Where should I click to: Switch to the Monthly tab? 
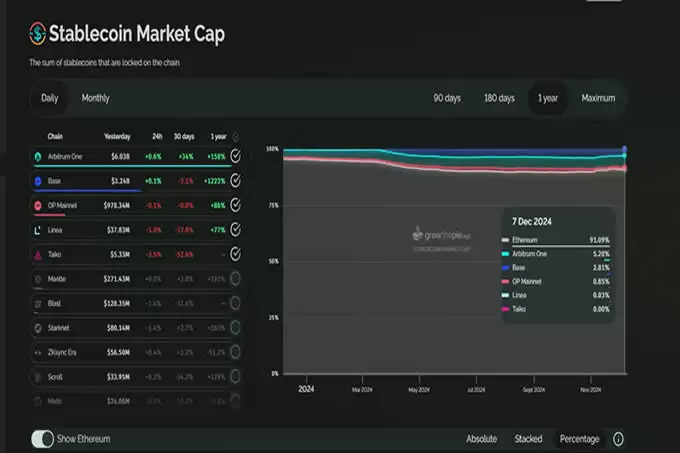(95, 98)
